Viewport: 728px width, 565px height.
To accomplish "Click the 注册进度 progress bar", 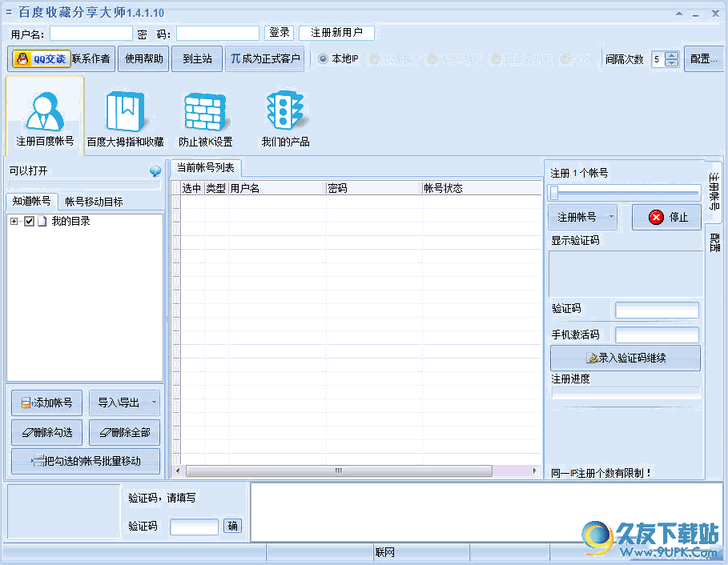I will pos(625,392).
